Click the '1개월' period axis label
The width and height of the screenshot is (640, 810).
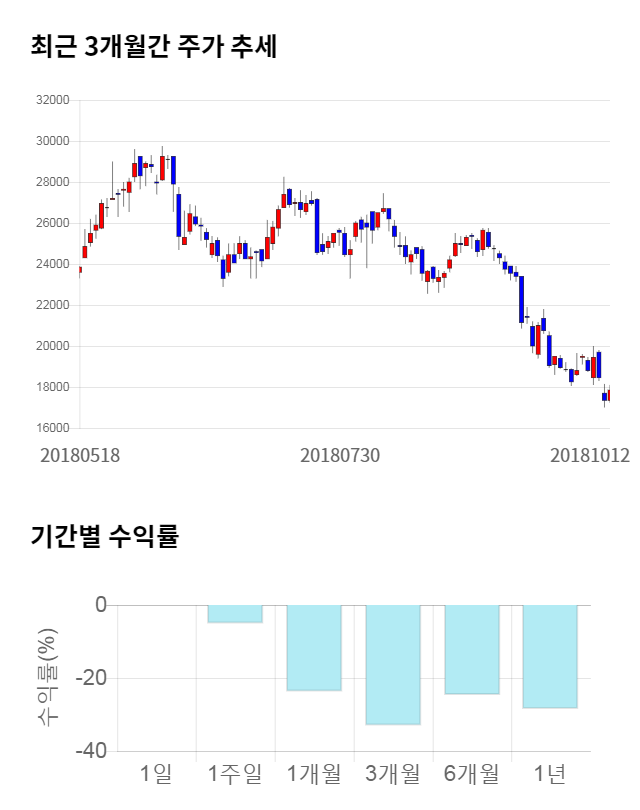[314, 773]
